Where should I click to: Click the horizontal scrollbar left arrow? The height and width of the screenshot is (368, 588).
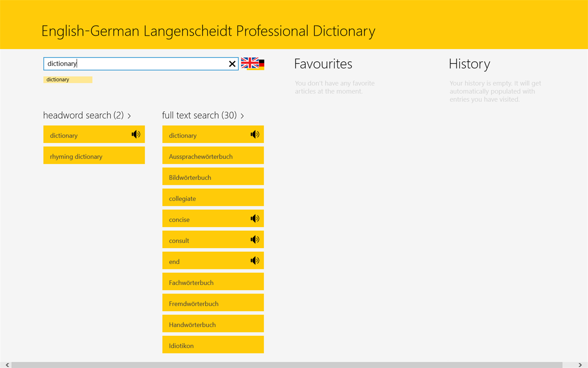click(7, 365)
